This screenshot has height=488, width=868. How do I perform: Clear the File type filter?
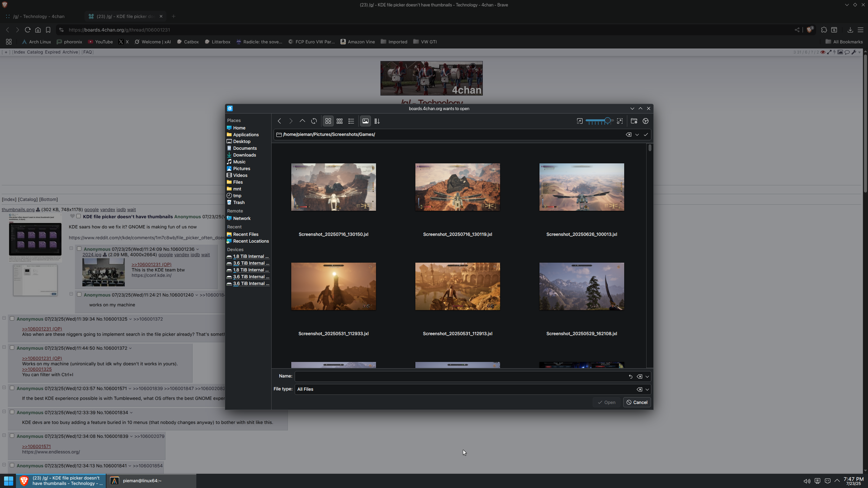(x=639, y=389)
